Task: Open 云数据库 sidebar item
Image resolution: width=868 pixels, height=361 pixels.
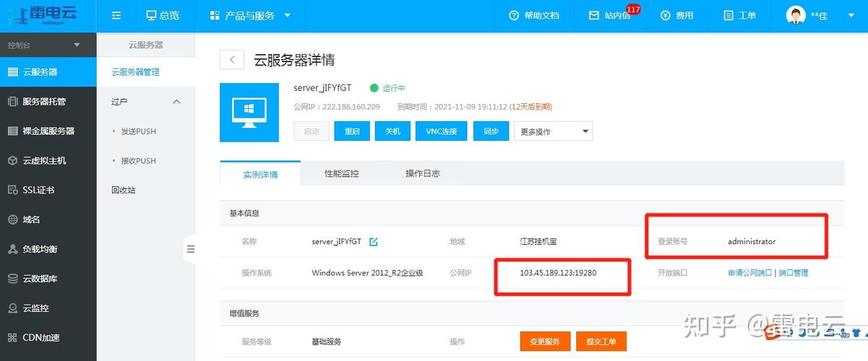Action: 48,279
